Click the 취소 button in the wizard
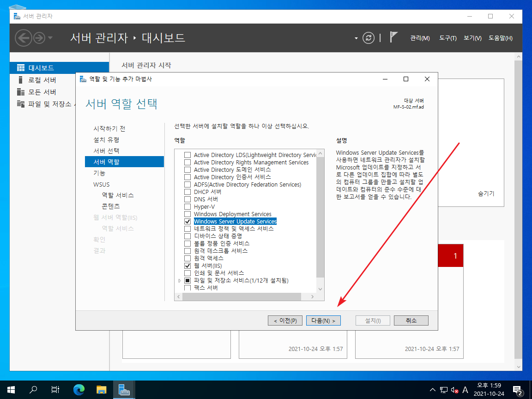The height and width of the screenshot is (399, 532). pyautogui.click(x=411, y=320)
